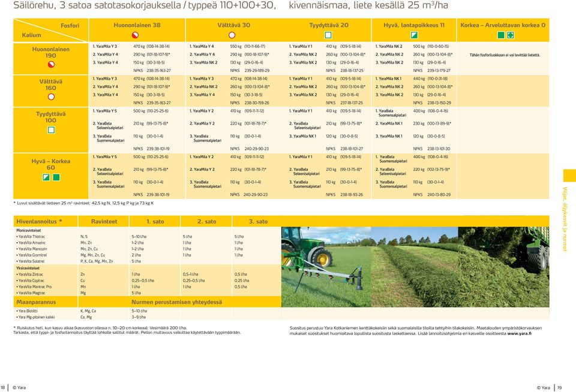Click the footnote 'Luvut sisältävät lietteen 25 m³ ravinteet'
The width and height of the screenshot is (576, 392).
click(84, 203)
